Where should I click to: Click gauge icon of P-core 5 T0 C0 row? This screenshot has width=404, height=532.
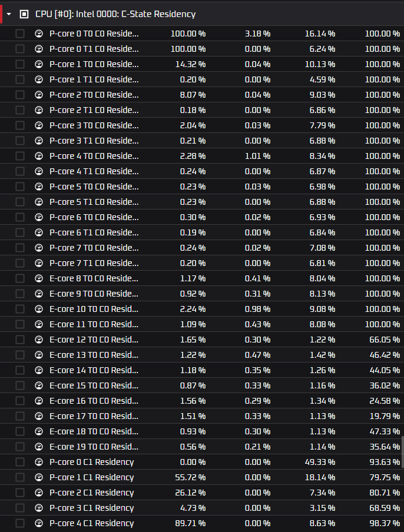pyautogui.click(x=39, y=187)
